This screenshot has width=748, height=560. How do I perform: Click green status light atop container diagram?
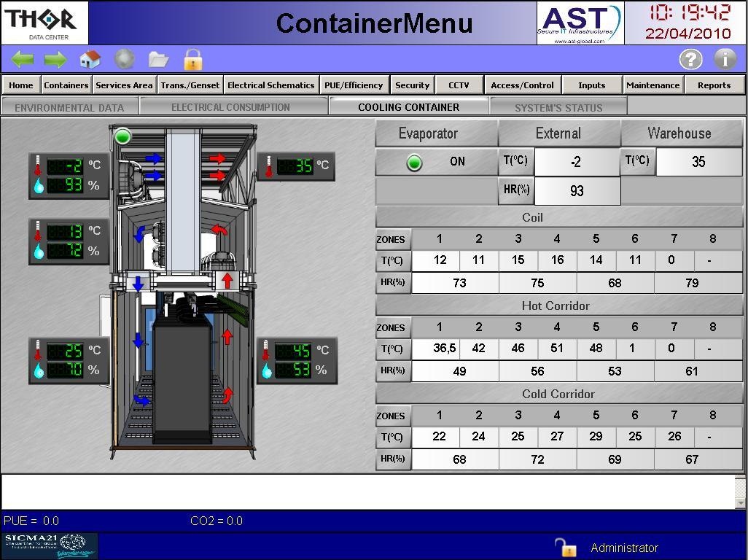[x=122, y=136]
